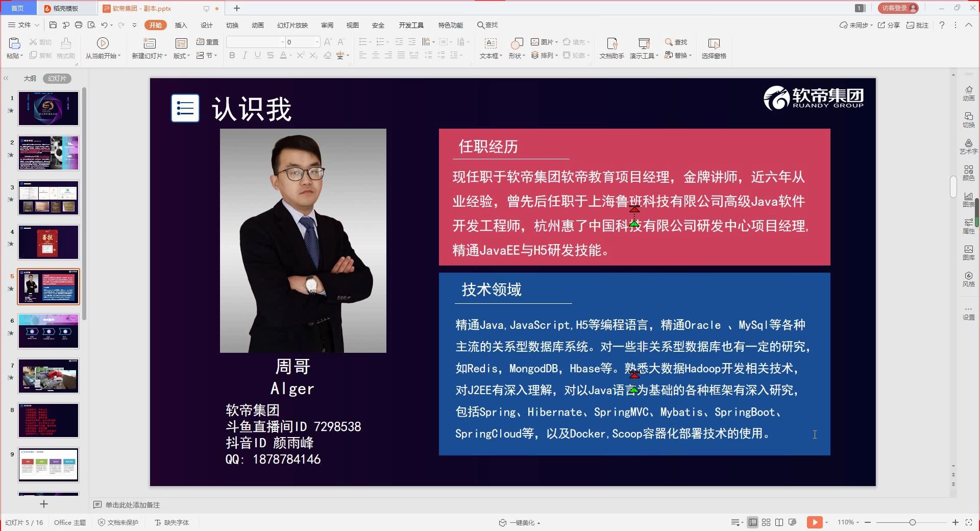Click the Print icon in quick access bar
Image resolution: width=980 pixels, height=531 pixels.
coord(79,25)
